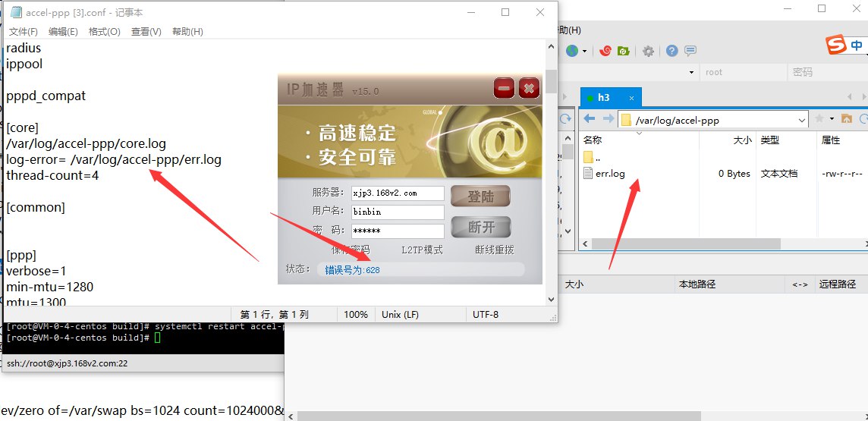
Task: Click the 本地路径 transfer column header
Action: pos(697,284)
